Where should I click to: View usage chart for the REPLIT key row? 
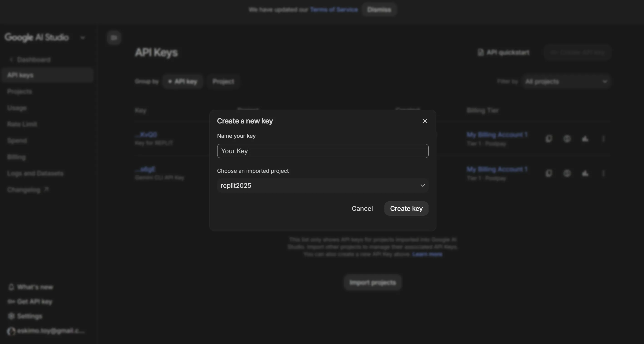[x=585, y=139]
